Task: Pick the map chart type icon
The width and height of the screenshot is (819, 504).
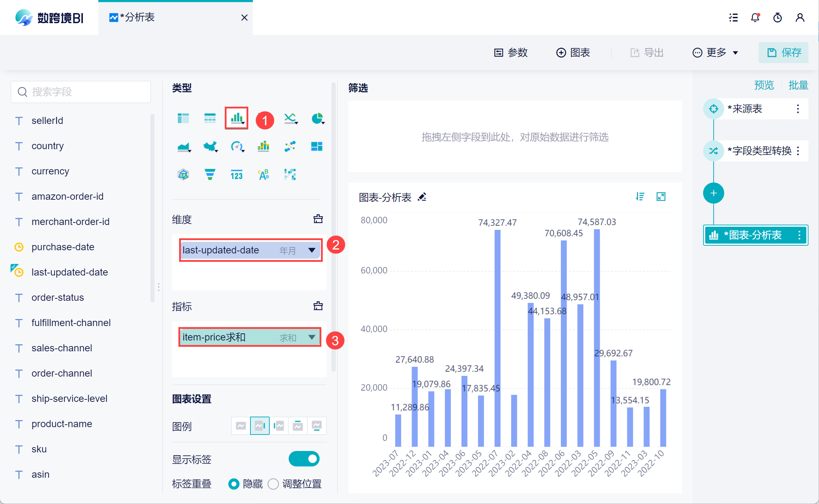Action: click(210, 146)
